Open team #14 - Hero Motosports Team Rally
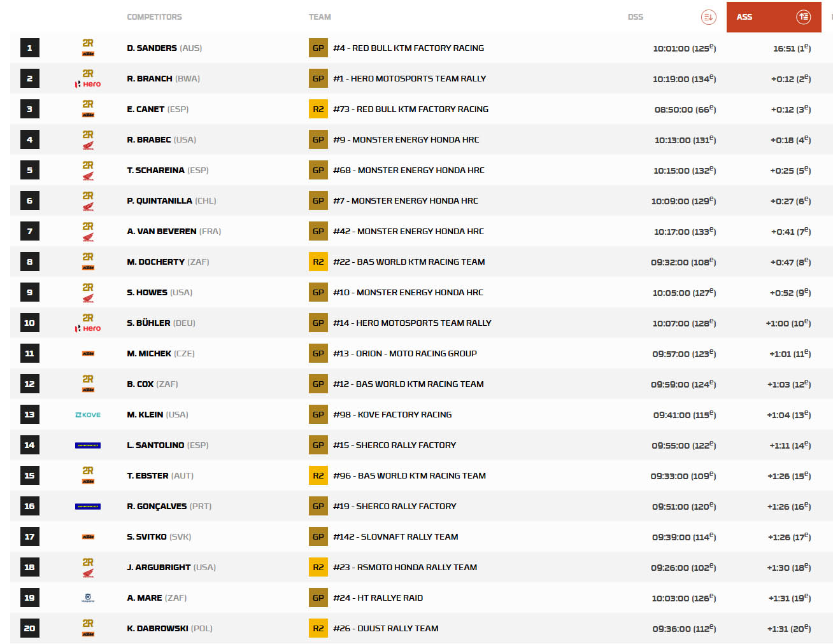The height and width of the screenshot is (644, 833). pyautogui.click(x=412, y=323)
